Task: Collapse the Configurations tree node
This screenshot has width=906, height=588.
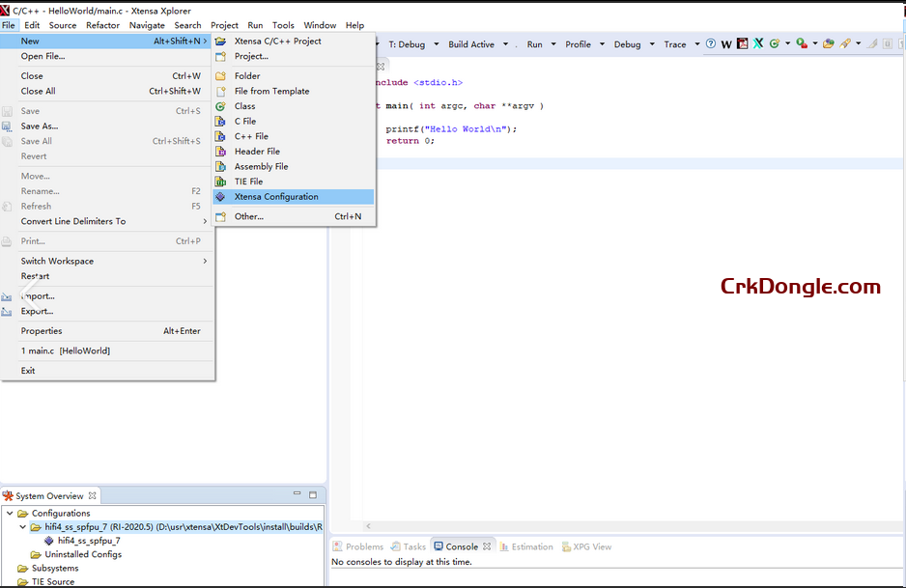Action: (9, 513)
